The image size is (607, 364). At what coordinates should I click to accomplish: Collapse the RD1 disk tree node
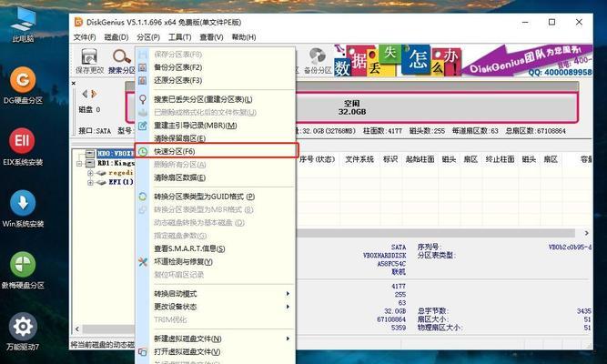(x=80, y=164)
